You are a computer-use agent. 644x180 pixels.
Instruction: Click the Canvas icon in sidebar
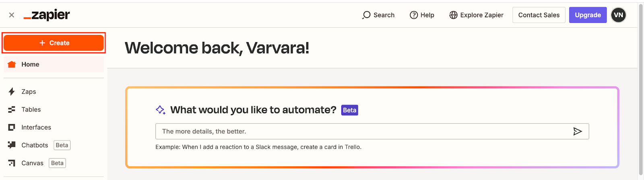point(12,163)
